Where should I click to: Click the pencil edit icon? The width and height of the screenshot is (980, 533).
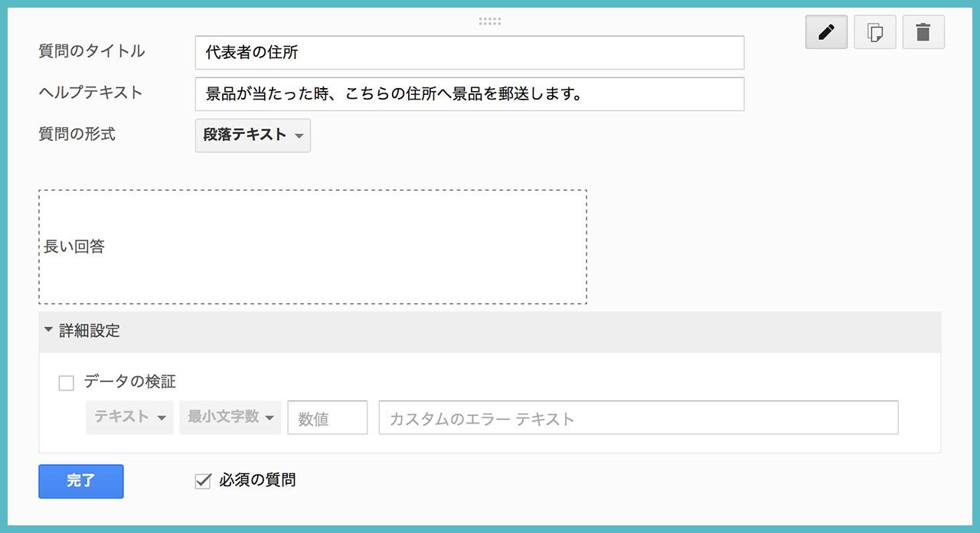pyautogui.click(x=826, y=33)
